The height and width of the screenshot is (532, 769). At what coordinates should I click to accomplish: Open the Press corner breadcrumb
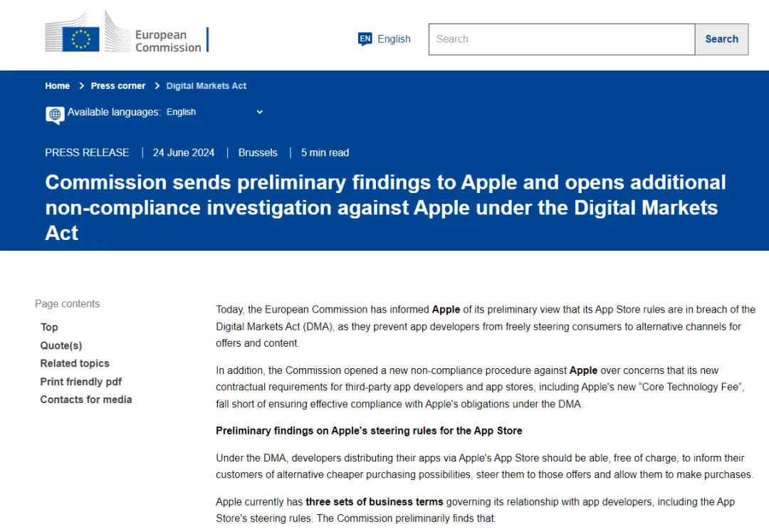[118, 85]
